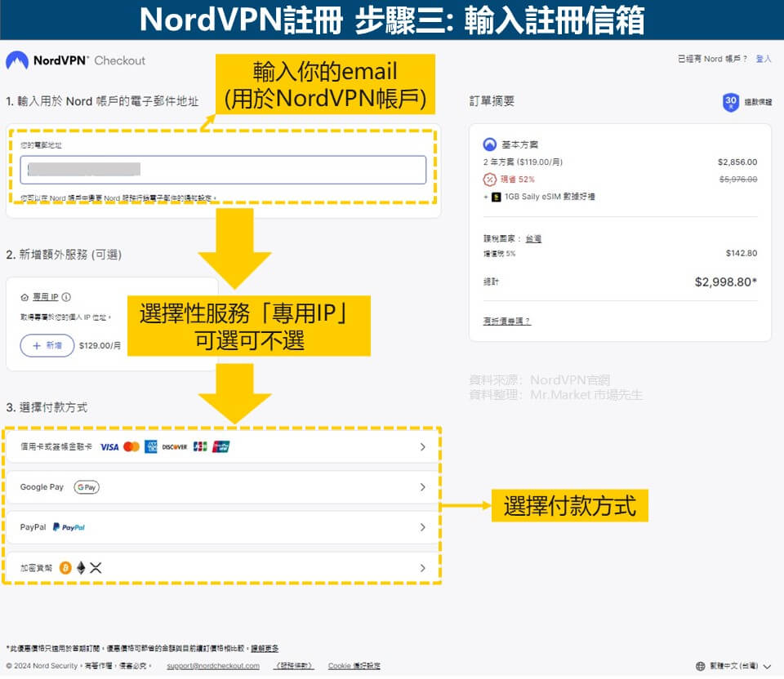Click the Mastercard icon

131,447
